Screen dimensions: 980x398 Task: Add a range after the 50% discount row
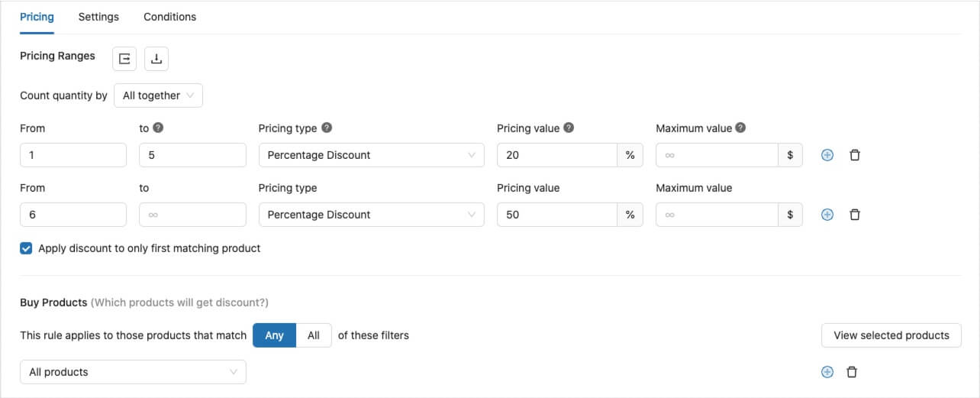[x=827, y=215]
